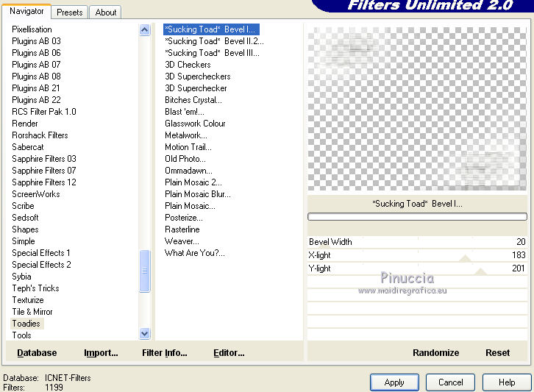Select *Sucking Toad* Bevel II.2... filter
This screenshot has height=392, width=534.
coord(214,41)
